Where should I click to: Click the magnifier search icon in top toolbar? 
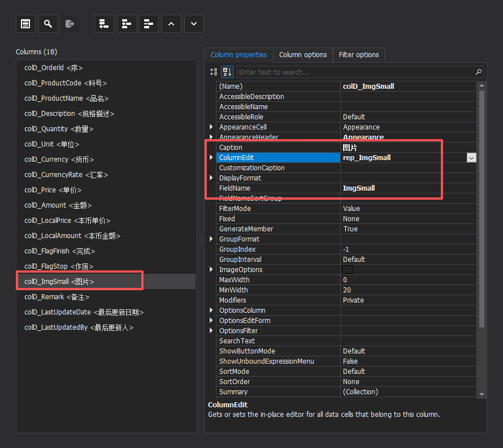(x=48, y=23)
